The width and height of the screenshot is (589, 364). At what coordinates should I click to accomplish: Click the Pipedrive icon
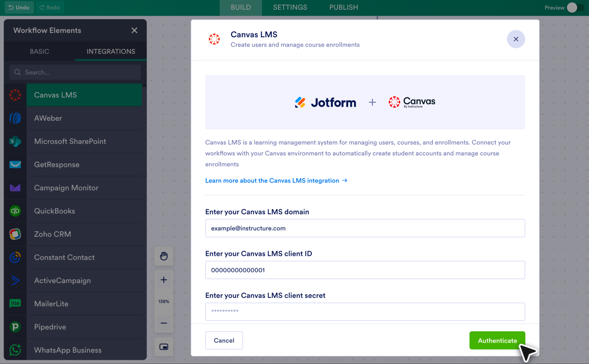(15, 327)
